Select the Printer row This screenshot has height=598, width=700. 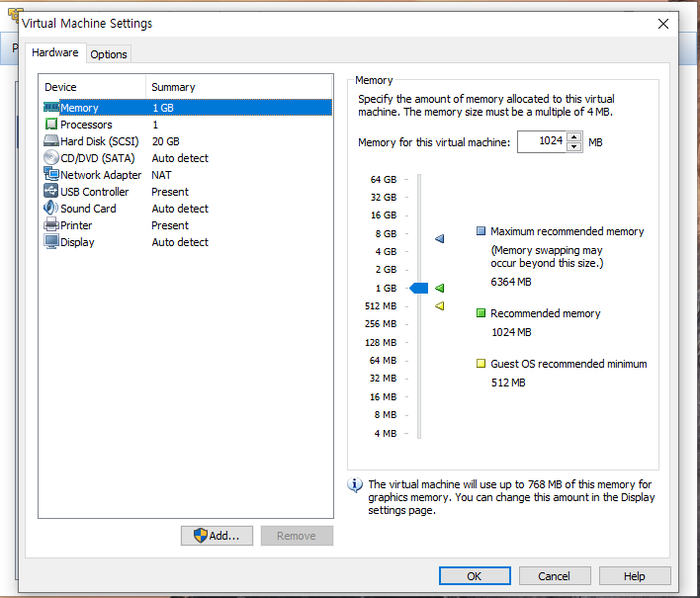click(x=188, y=225)
